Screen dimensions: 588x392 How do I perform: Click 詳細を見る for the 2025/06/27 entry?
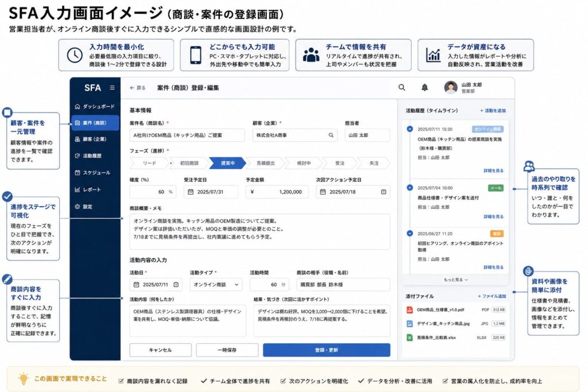(493, 267)
